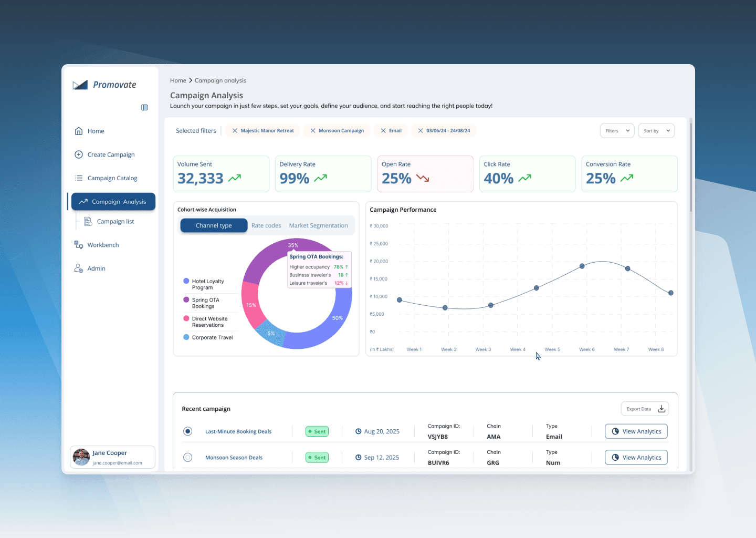The image size is (756, 538).
Task: Click the Sent status badge for Last-Minute Booking Deals
Action: (317, 431)
